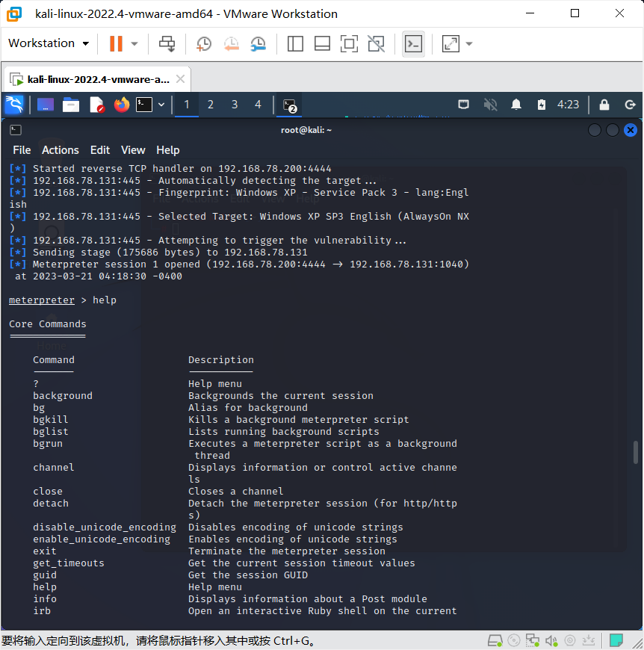Switch to workspace 2

tap(211, 105)
